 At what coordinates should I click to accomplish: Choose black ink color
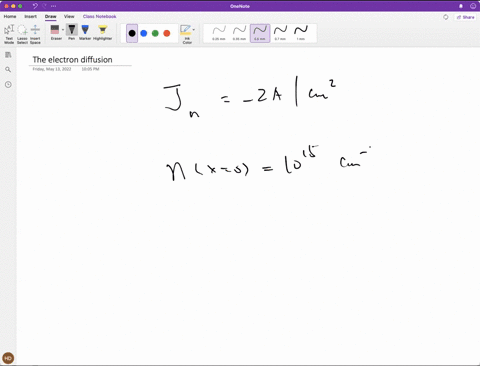click(x=132, y=33)
